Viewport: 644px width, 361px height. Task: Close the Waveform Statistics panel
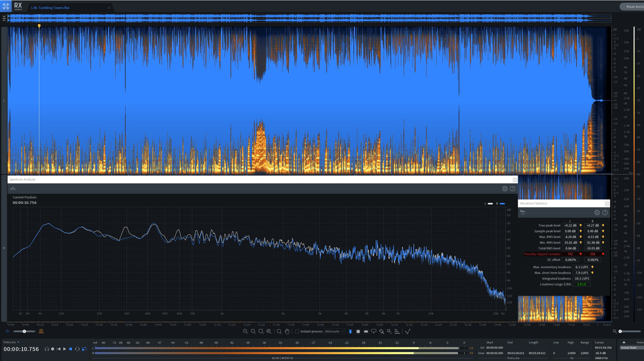click(x=607, y=204)
